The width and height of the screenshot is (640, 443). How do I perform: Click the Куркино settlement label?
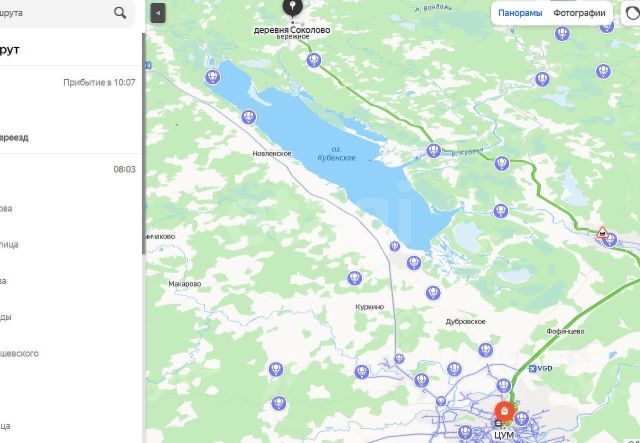369,307
